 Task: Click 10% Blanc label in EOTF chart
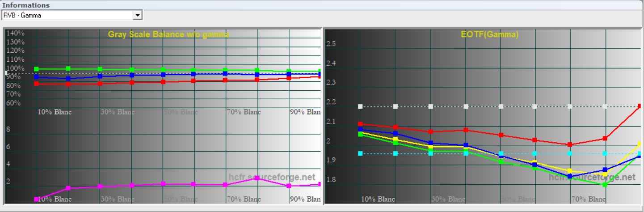(378, 199)
